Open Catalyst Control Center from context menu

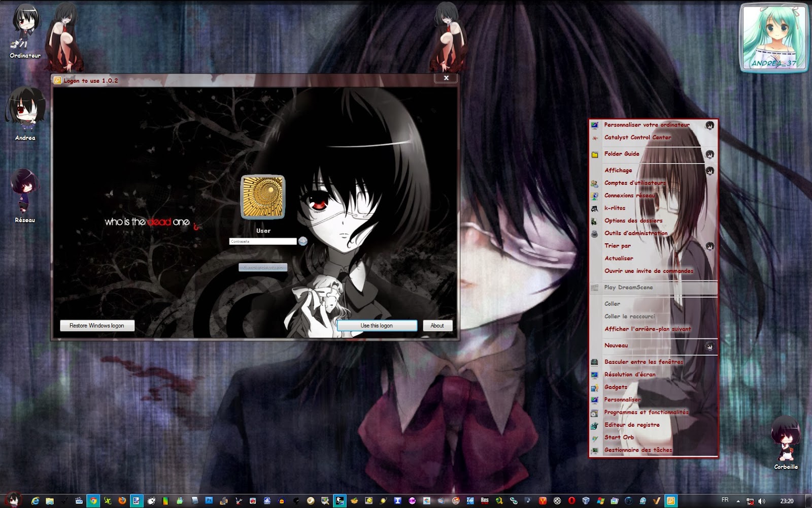(653, 138)
